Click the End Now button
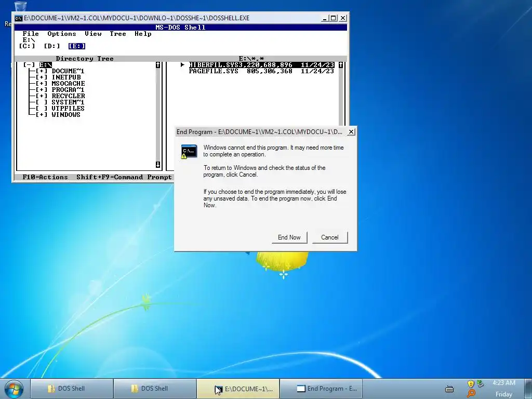Viewport: 532px width, 399px height. pos(289,237)
